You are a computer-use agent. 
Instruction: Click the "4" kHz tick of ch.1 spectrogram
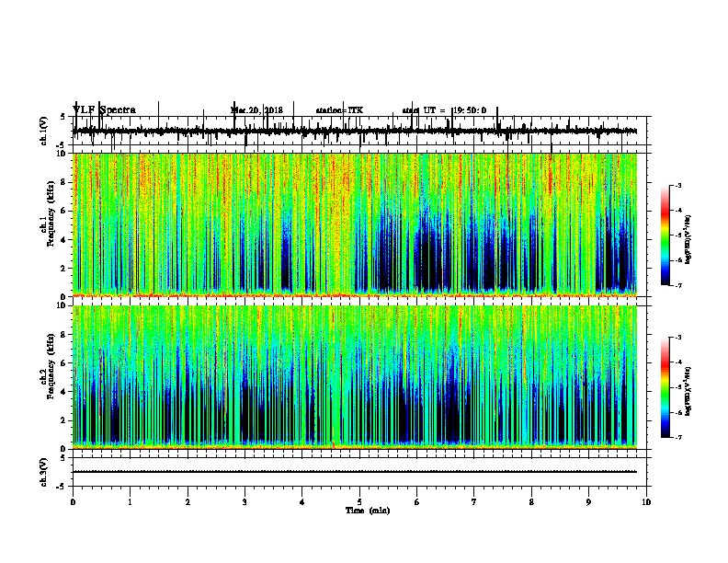[x=64, y=240]
